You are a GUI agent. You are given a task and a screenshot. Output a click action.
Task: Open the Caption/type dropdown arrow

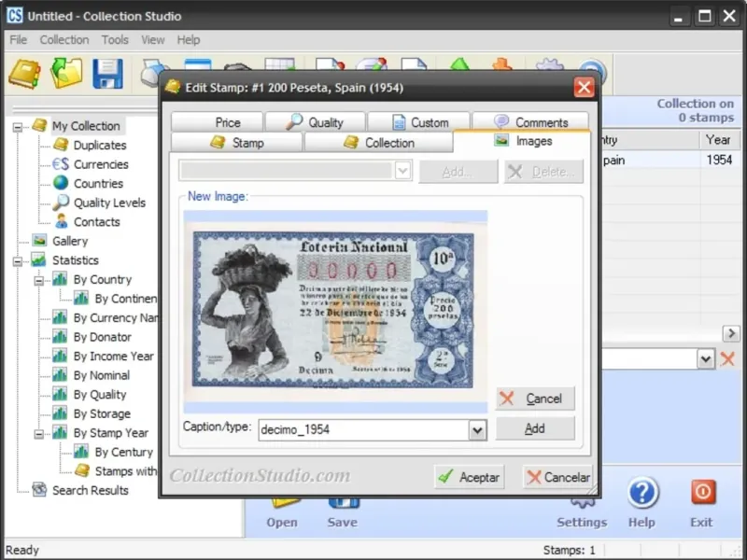coord(477,430)
